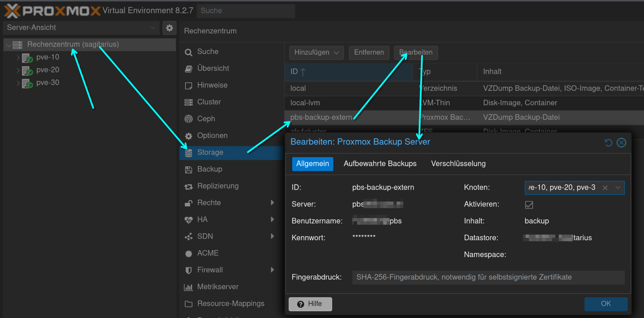Click the pve-30 node icon
Screen dimensions: 644x318
[27, 83]
